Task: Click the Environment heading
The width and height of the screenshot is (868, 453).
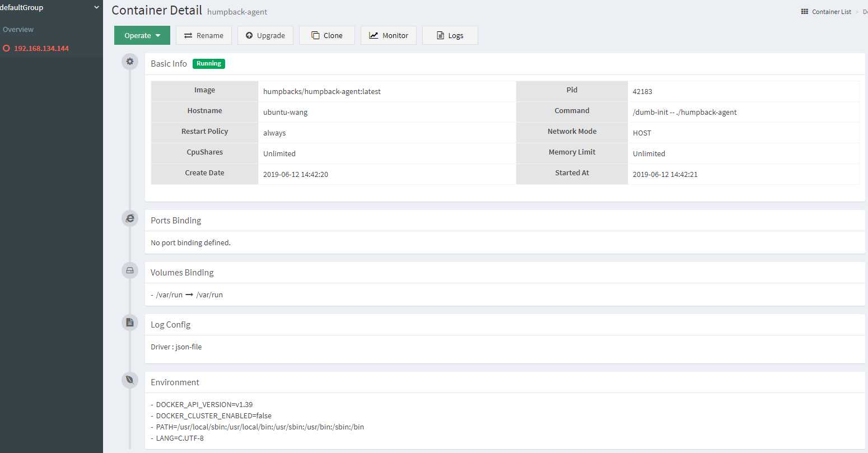Action: click(175, 382)
